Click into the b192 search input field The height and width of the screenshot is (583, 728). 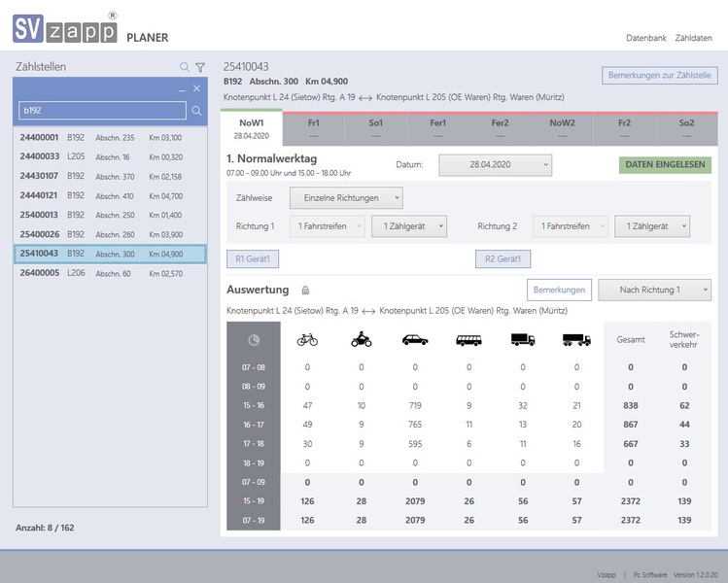tap(102, 112)
